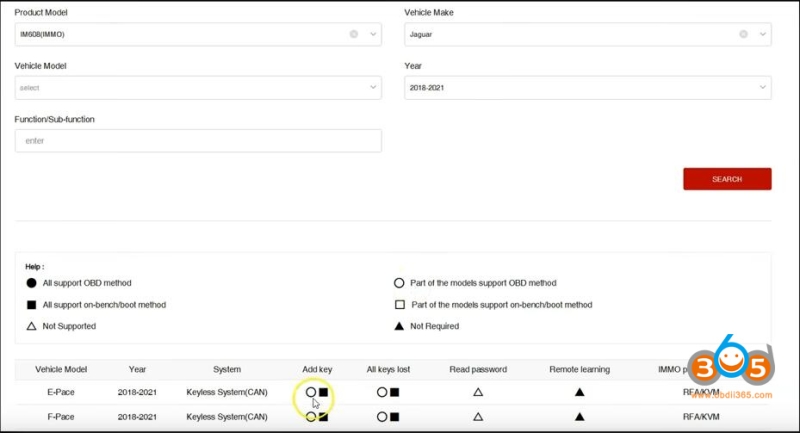
Task: Click F-Pace Keyless System(CAN) cell
Action: pos(227,417)
